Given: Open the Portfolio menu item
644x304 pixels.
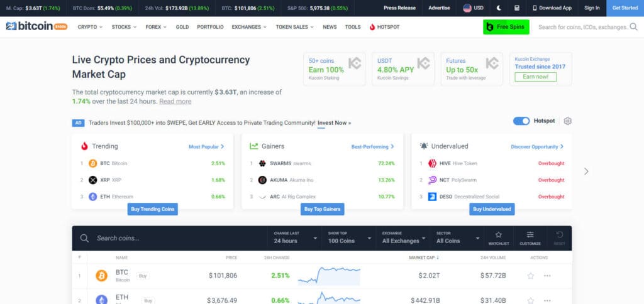Looking at the screenshot, I should pyautogui.click(x=210, y=27).
